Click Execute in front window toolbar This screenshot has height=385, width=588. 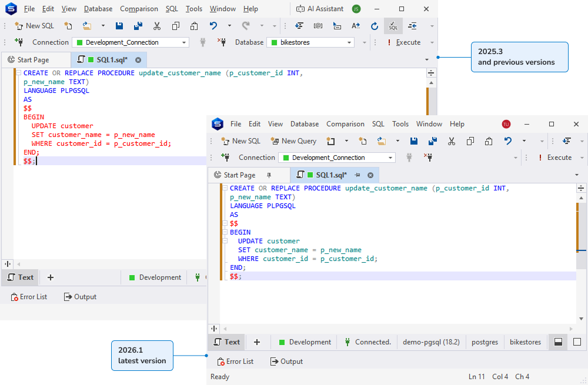555,158
